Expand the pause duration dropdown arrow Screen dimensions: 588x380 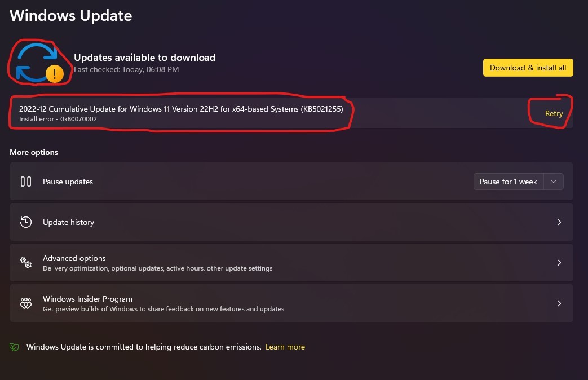tap(554, 182)
